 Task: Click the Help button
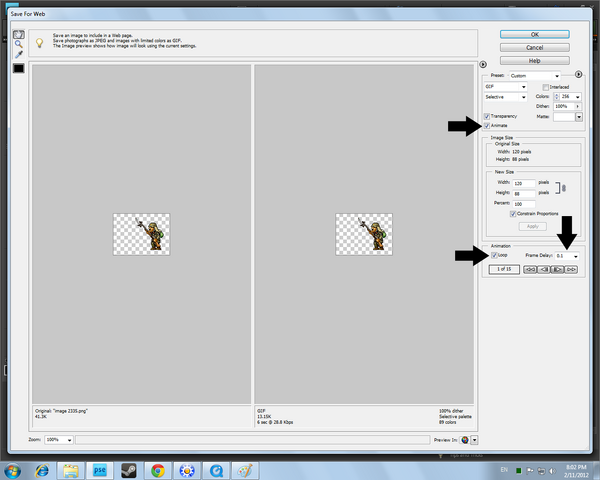(535, 60)
